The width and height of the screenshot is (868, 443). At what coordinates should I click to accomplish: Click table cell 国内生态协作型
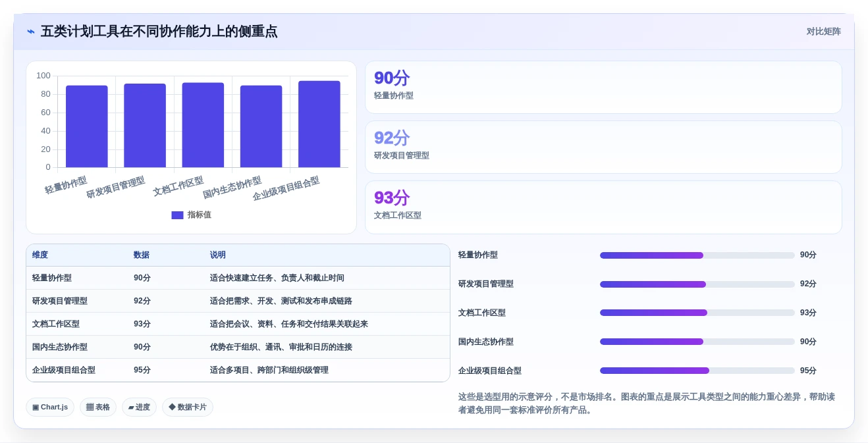coord(60,347)
